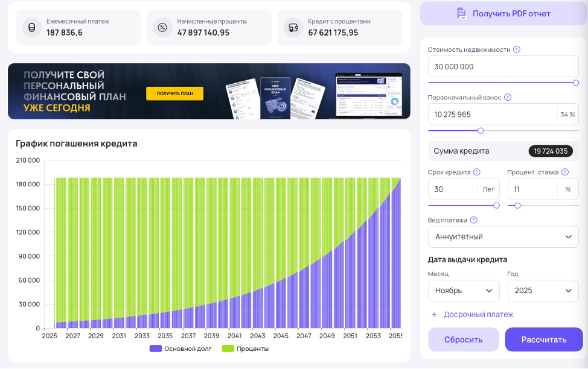
Task: Add early payment via Досрочный платеж link
Action: click(x=478, y=315)
